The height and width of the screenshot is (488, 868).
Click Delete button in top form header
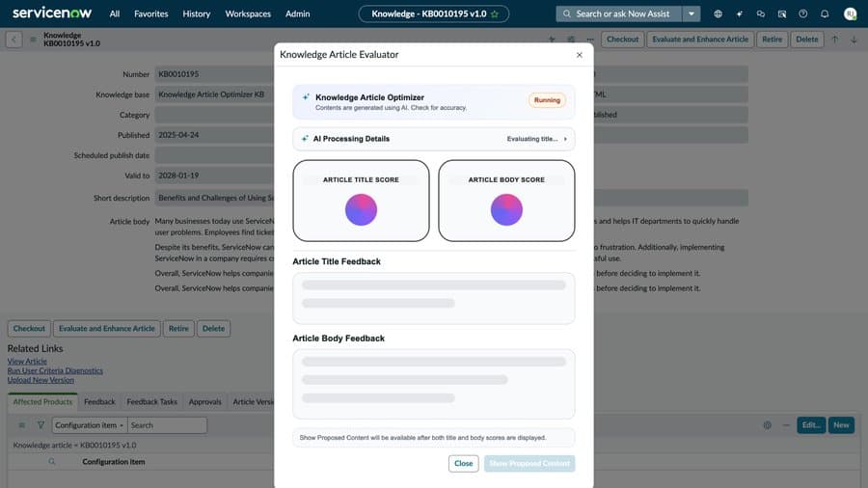(807, 40)
